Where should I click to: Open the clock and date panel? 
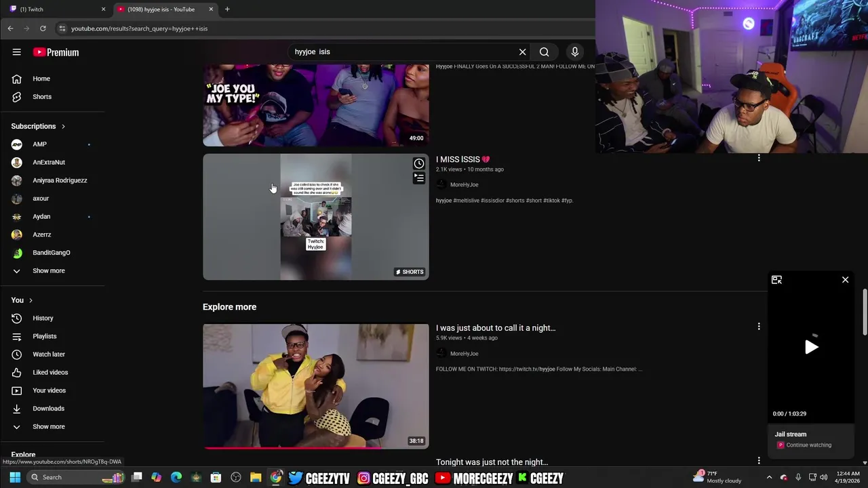[x=848, y=477]
